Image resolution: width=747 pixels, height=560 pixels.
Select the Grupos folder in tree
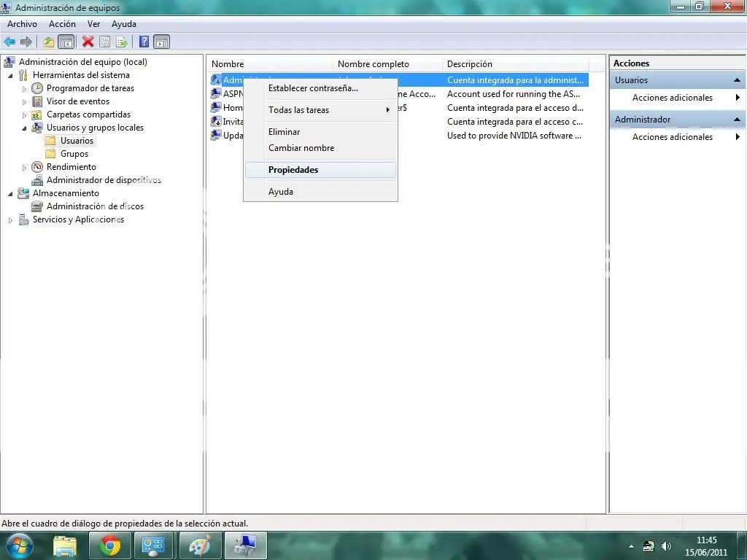click(x=74, y=154)
